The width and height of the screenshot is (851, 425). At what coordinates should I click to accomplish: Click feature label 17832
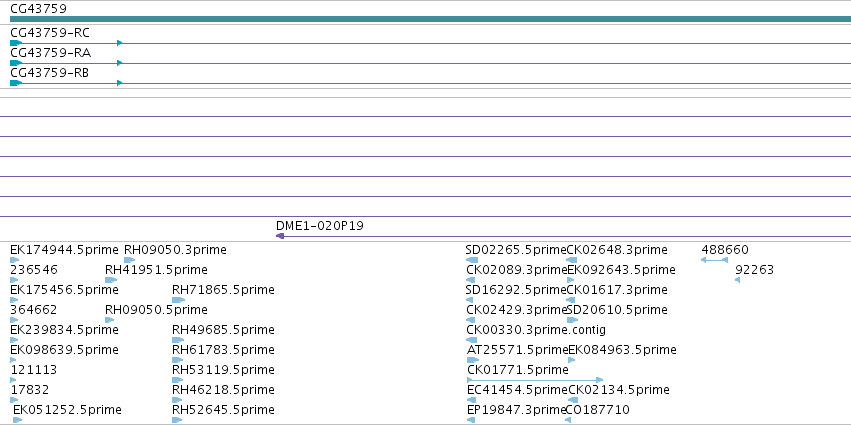[29, 390]
